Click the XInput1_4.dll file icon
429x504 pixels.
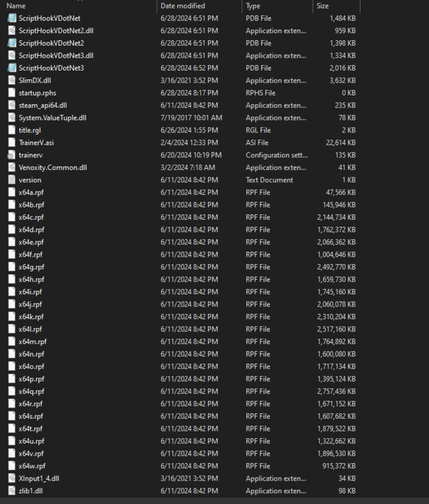click(12, 478)
